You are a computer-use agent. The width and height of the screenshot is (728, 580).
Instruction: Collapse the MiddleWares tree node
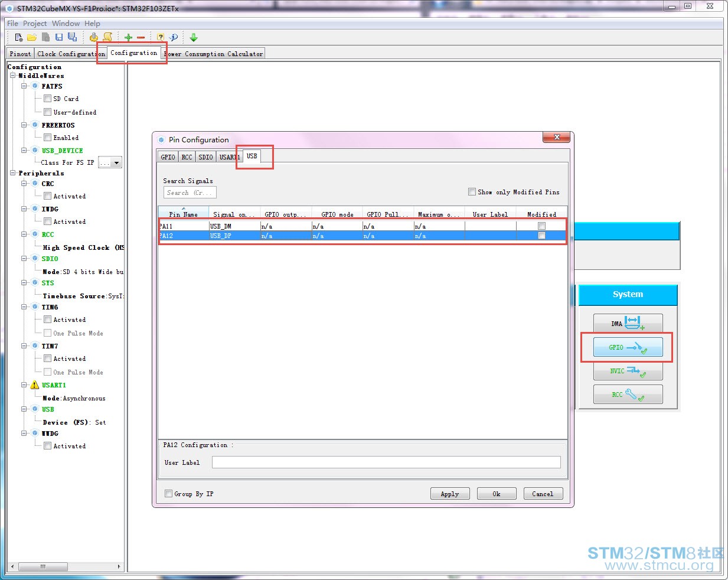(x=12, y=76)
